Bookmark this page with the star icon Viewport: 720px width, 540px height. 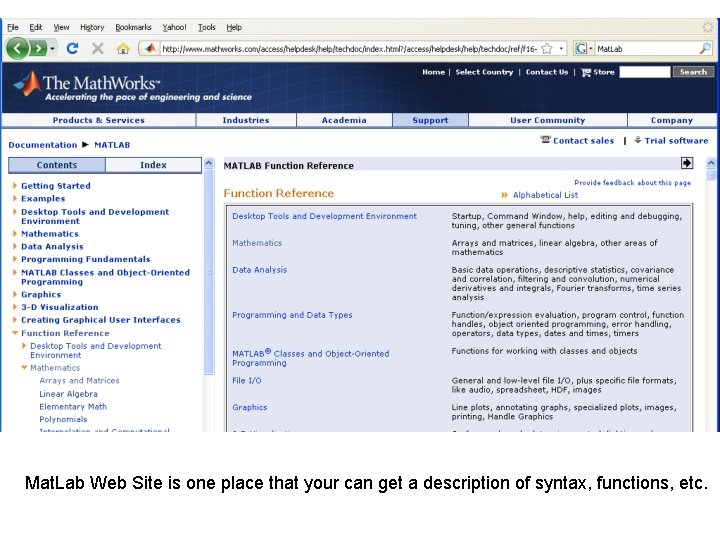tap(547, 49)
